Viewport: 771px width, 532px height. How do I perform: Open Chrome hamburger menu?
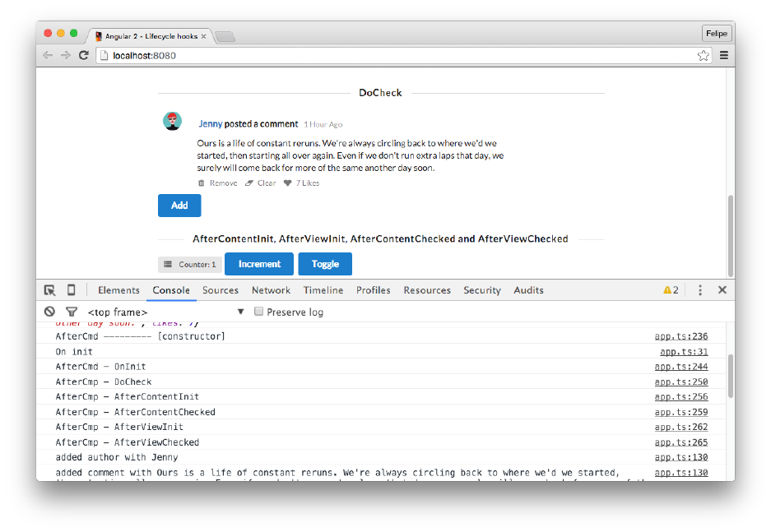[724, 55]
